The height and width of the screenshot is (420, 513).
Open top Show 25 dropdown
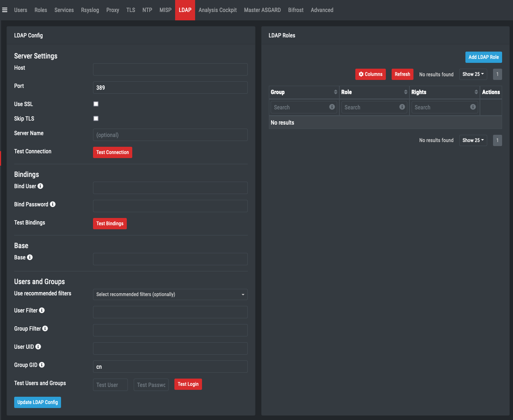coord(473,74)
